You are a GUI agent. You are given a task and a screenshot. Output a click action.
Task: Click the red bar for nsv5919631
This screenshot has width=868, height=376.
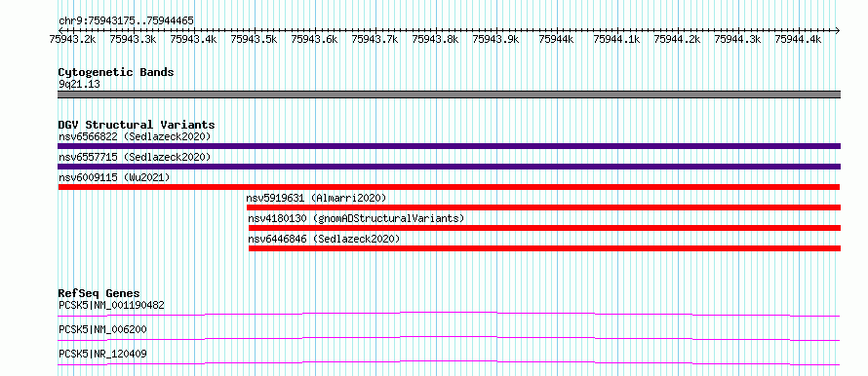tap(543, 207)
